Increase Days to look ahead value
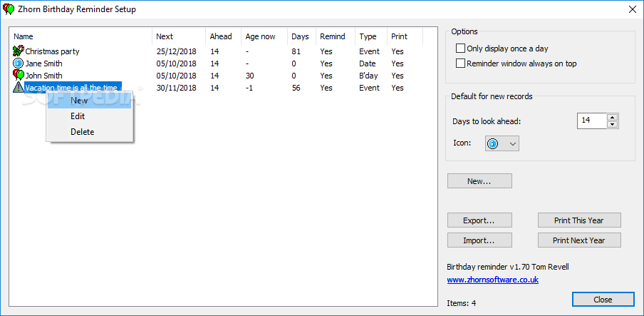The image size is (644, 316). 613,117
